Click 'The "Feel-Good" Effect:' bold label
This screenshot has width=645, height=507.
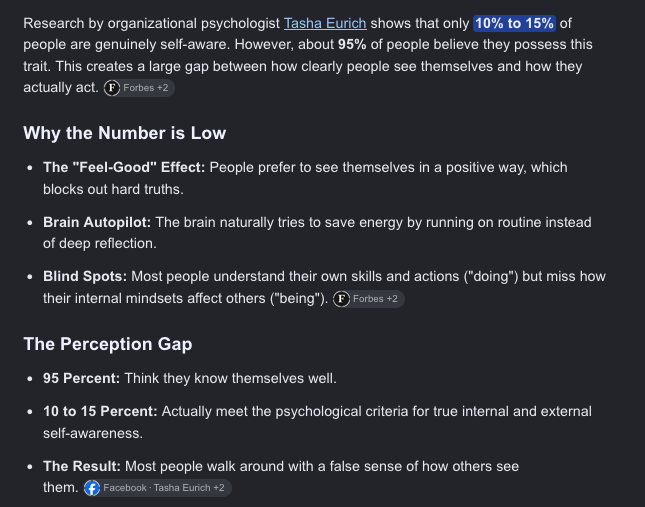coord(124,168)
